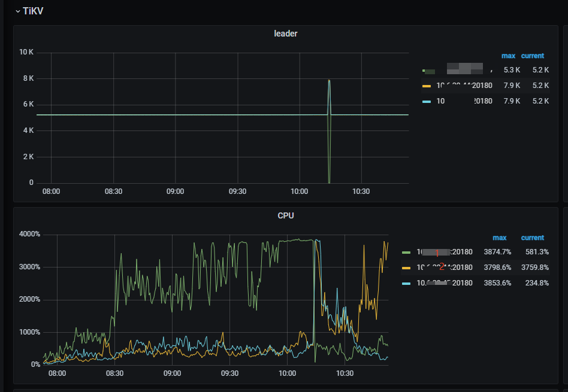
Task: Toggle CPU series with 581.3% current value
Action: click(444, 253)
